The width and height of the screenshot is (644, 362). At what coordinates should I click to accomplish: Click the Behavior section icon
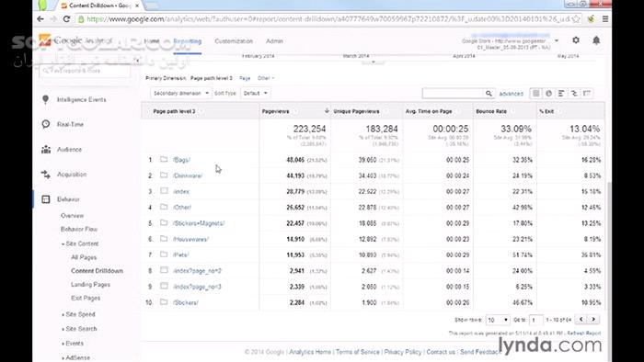point(46,199)
